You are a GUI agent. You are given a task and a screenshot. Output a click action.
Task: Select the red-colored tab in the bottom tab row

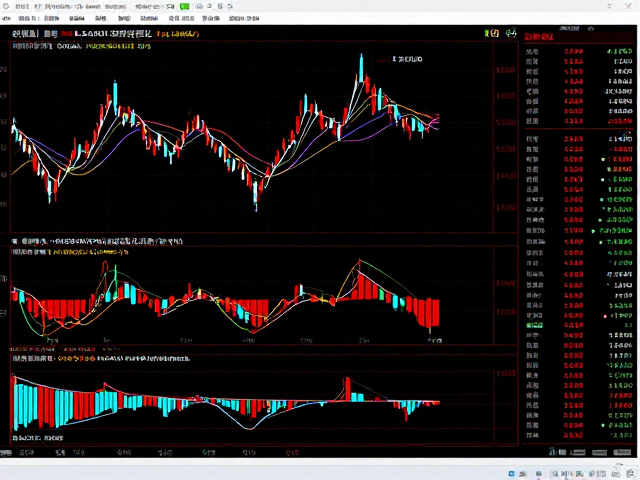click(292, 452)
